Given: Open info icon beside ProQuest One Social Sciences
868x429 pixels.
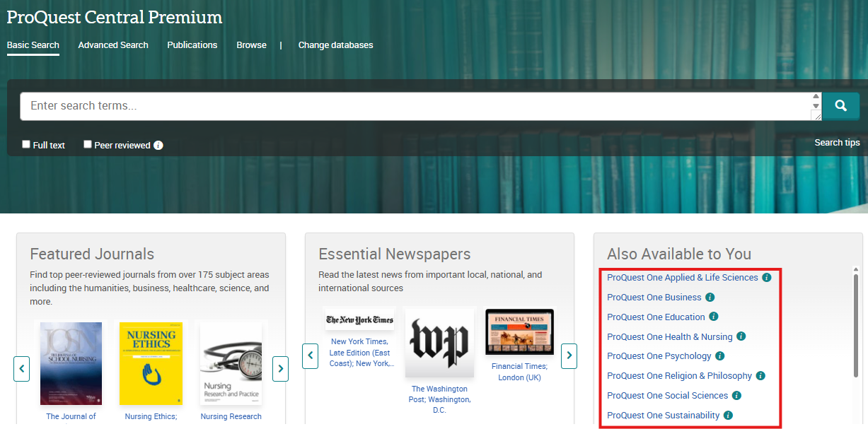Looking at the screenshot, I should 736,396.
